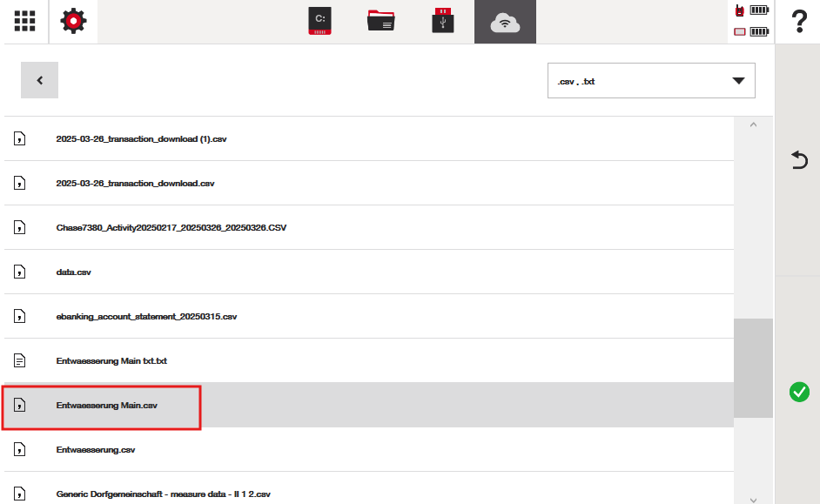Open settings via the red gear icon
Image resolution: width=820 pixels, height=504 pixels.
pyautogui.click(x=74, y=22)
